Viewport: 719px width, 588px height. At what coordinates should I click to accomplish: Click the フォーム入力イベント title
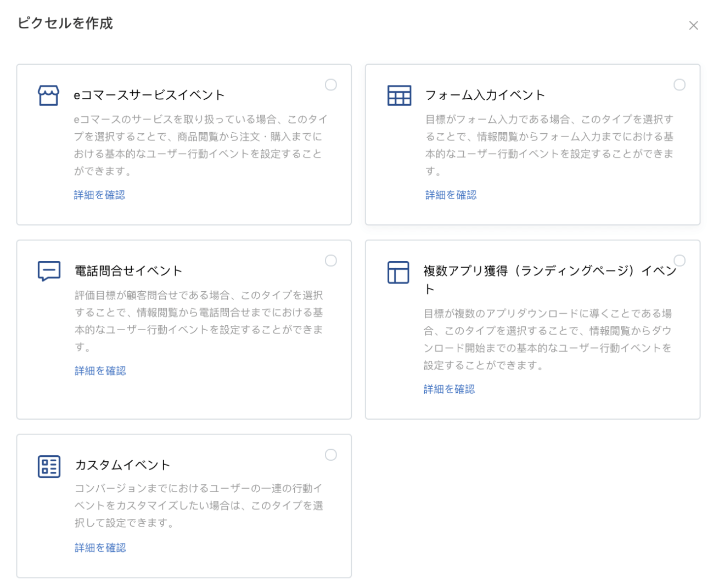[485, 95]
